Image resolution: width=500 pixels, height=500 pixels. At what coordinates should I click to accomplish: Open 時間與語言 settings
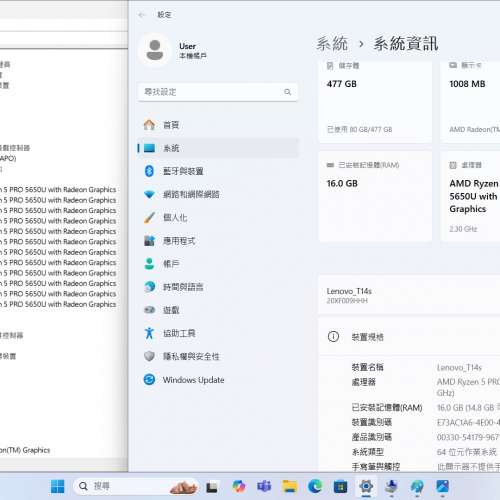218,287
